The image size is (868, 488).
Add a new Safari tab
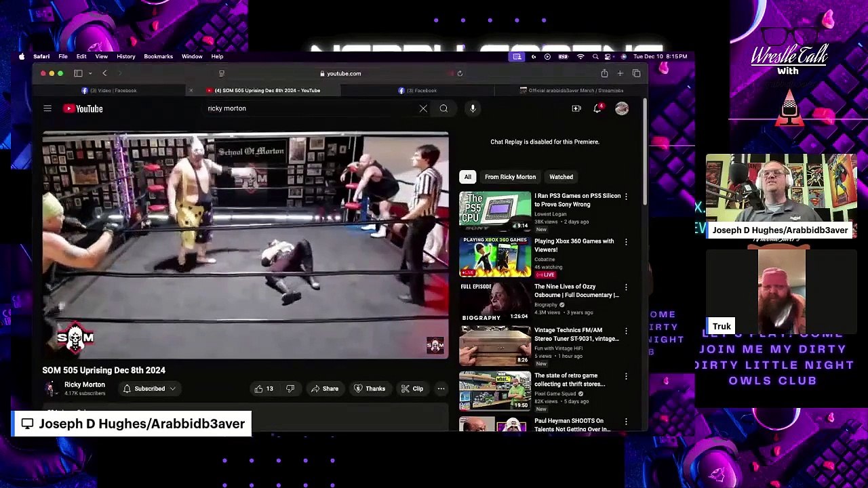click(x=620, y=73)
